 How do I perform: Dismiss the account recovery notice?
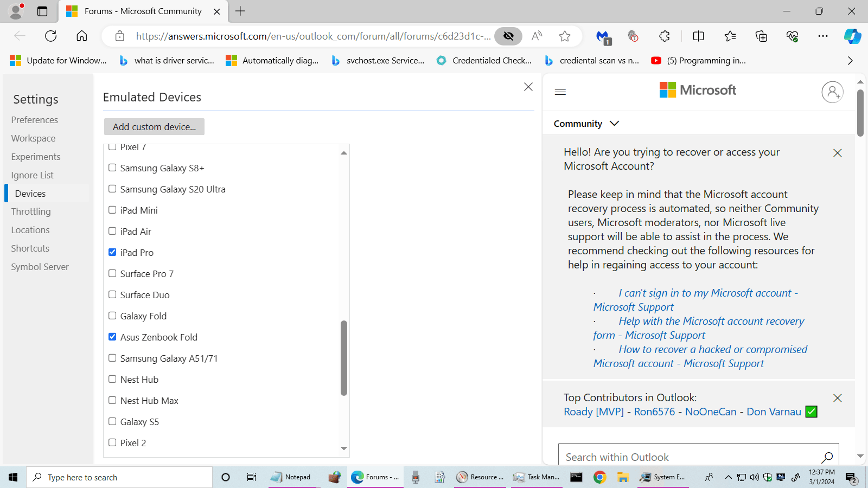(838, 153)
